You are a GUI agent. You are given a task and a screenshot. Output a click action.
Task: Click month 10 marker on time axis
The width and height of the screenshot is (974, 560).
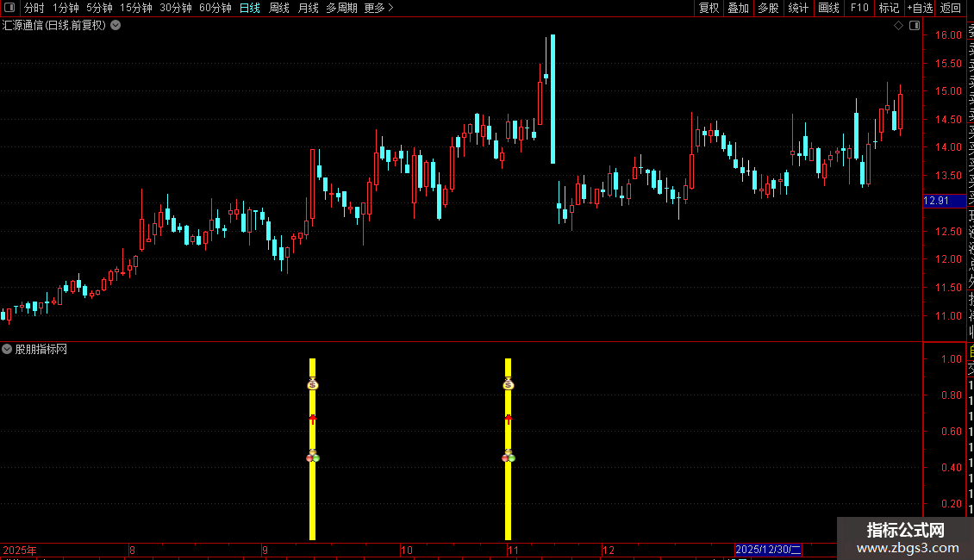point(406,550)
